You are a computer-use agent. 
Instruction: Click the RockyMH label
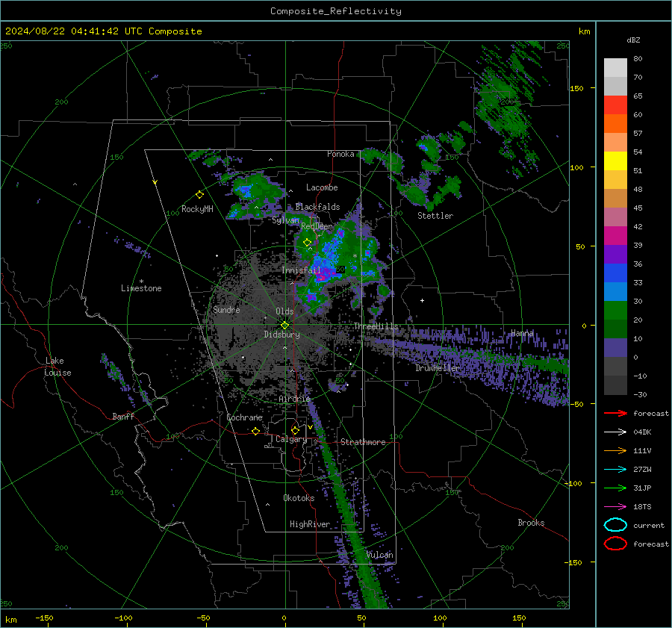[197, 209]
